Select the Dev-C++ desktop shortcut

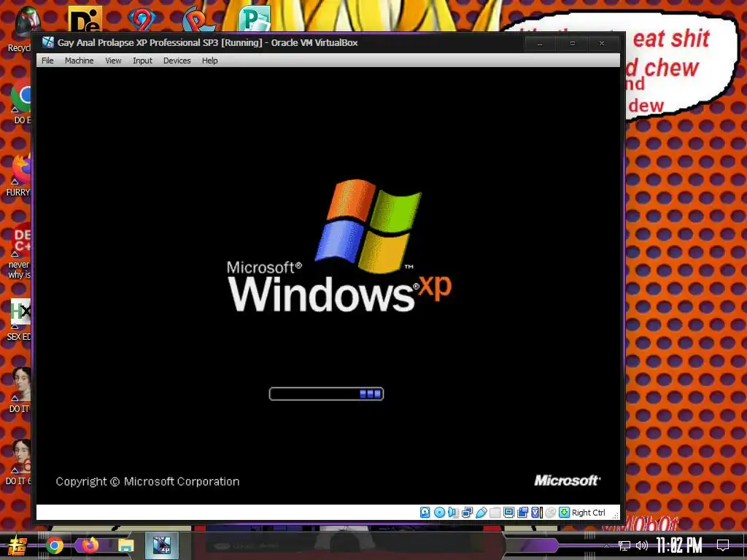[x=20, y=251]
